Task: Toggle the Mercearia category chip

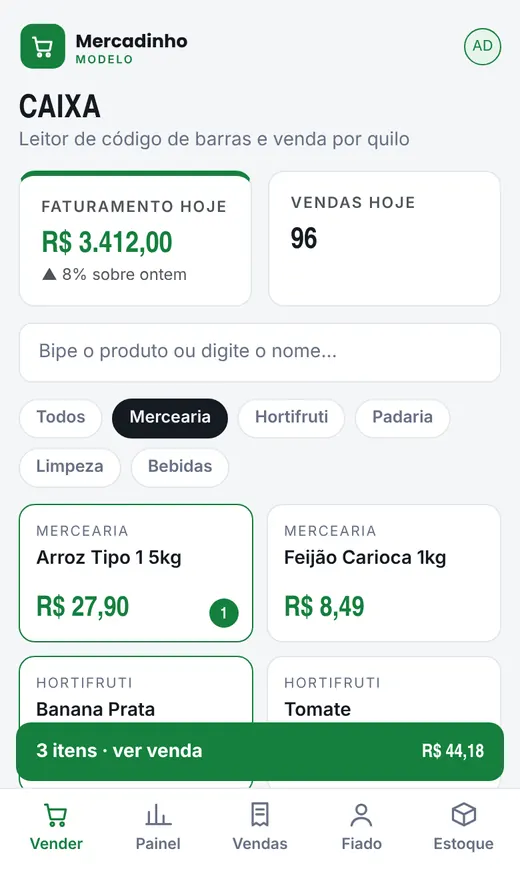Action: coord(170,418)
